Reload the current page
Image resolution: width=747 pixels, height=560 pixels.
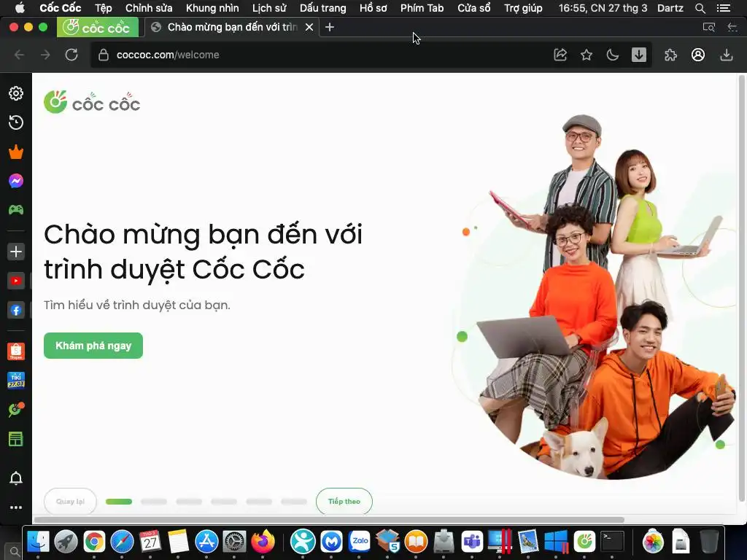pos(71,55)
